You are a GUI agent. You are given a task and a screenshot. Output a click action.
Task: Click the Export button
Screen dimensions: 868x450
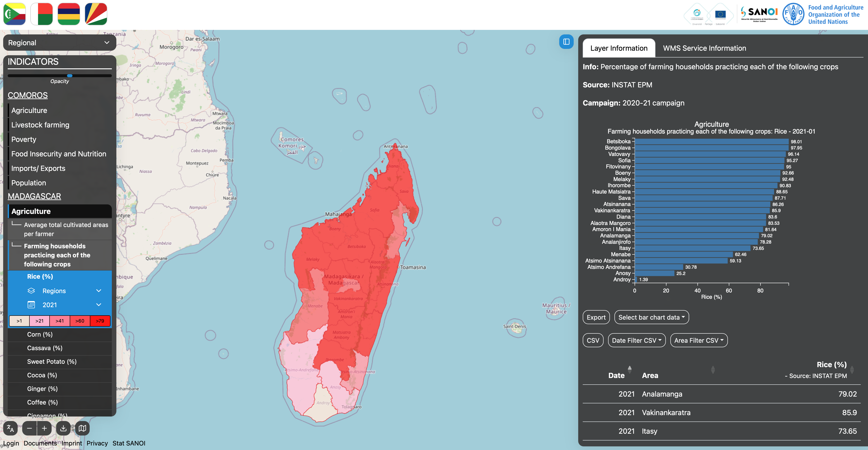(596, 317)
